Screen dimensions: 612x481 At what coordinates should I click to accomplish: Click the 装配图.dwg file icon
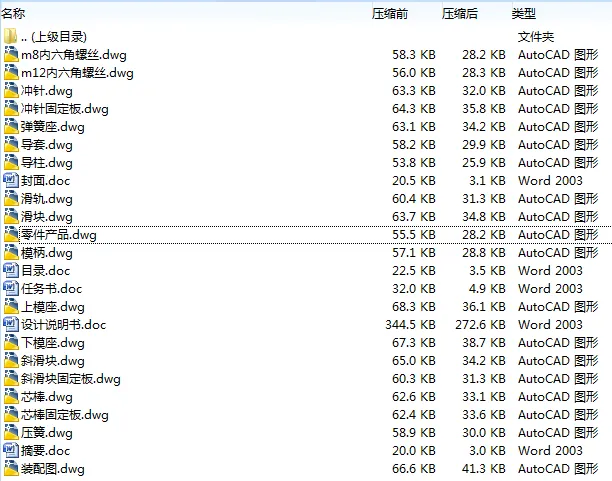tap(11, 468)
